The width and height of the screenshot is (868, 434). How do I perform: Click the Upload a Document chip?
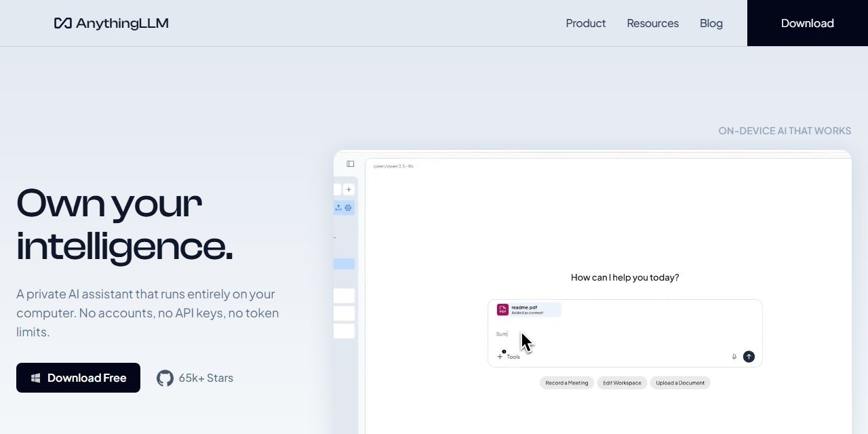(680, 382)
